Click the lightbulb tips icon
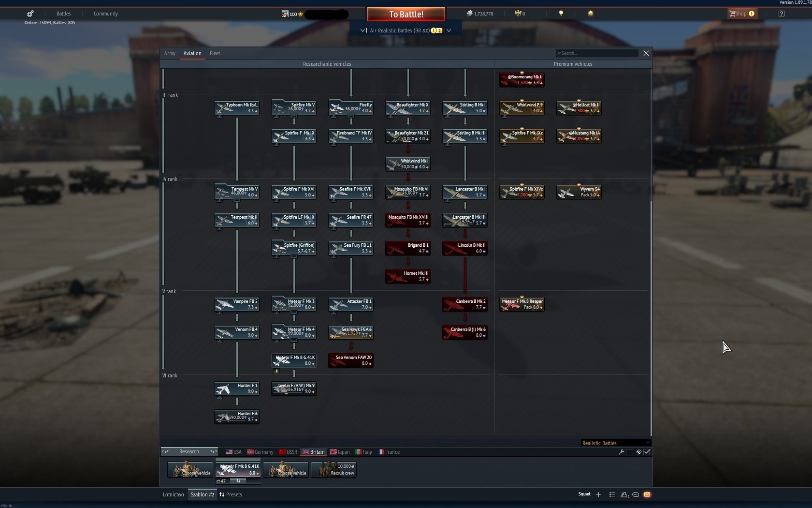812x508 pixels. [561, 14]
